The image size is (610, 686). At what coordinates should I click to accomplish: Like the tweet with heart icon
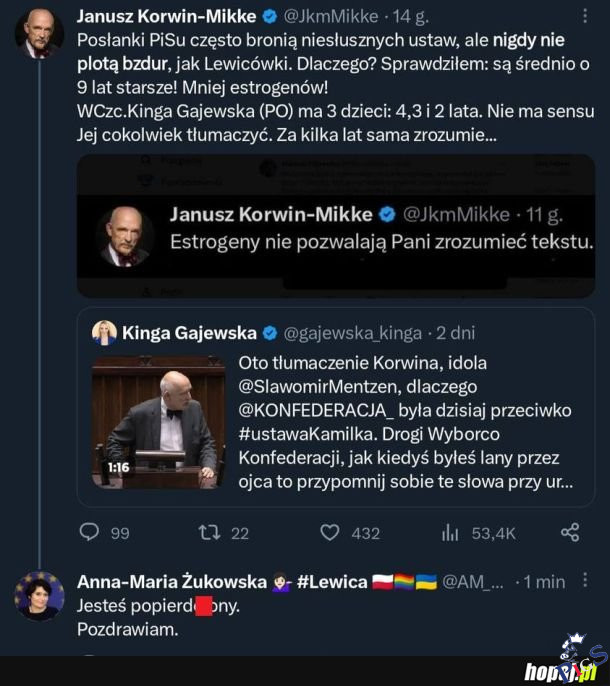[x=329, y=532]
